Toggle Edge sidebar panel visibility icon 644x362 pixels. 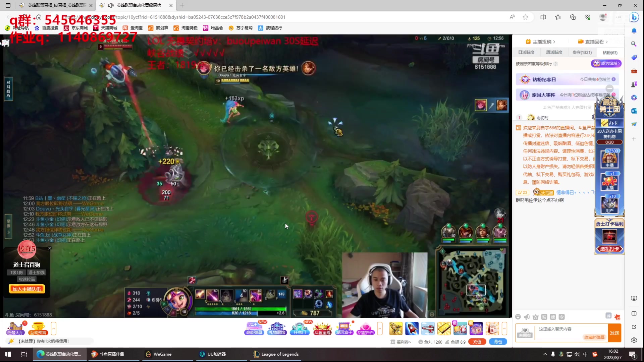click(634, 313)
